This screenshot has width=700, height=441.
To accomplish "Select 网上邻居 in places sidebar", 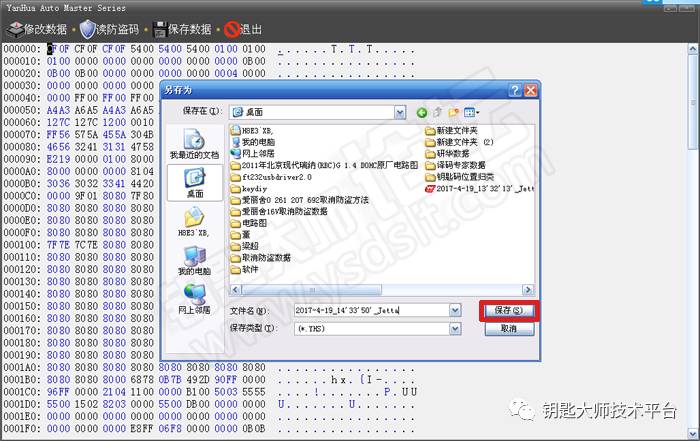I will (x=194, y=298).
